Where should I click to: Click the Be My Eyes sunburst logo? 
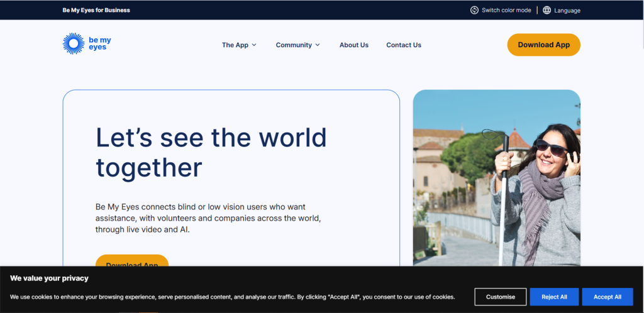[x=74, y=43]
